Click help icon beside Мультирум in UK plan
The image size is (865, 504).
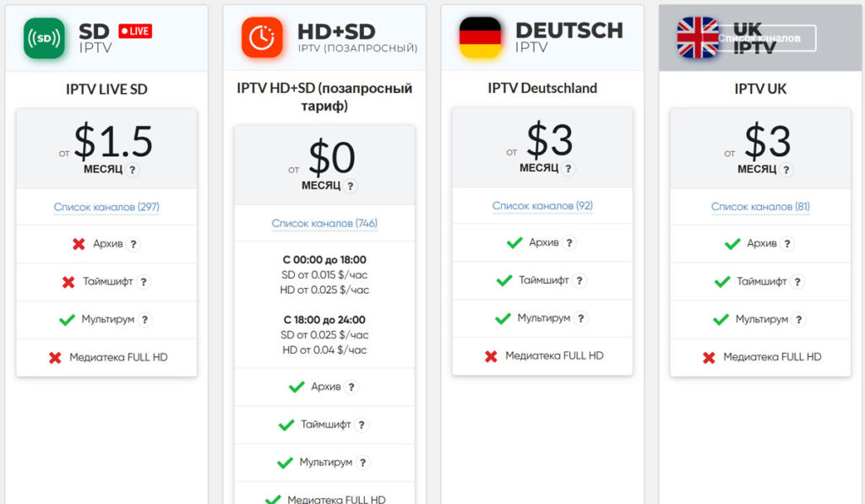[x=799, y=319]
